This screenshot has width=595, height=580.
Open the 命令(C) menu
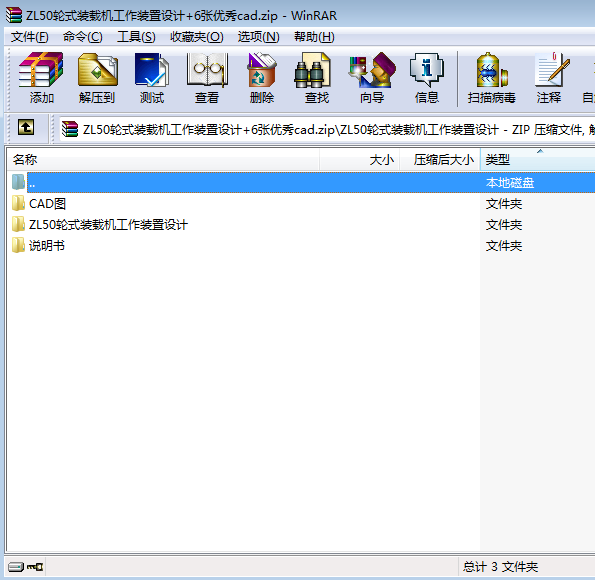[x=83, y=37]
